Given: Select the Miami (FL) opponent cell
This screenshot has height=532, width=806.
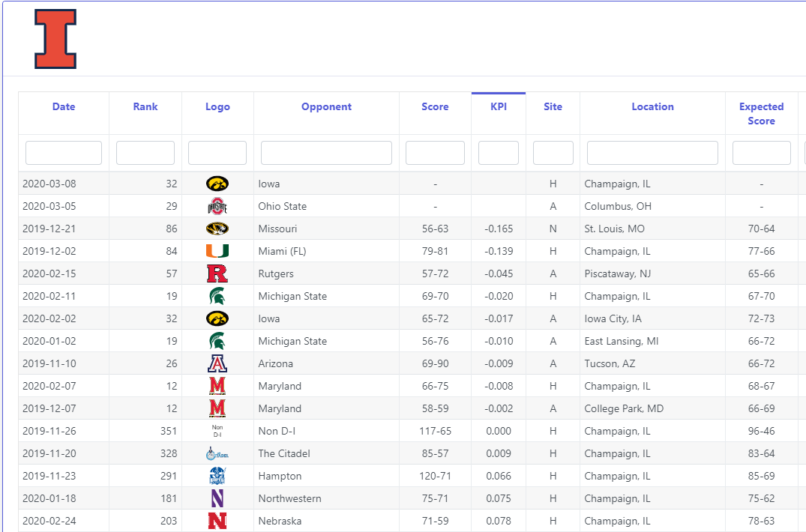Looking at the screenshot, I should pos(326,251).
